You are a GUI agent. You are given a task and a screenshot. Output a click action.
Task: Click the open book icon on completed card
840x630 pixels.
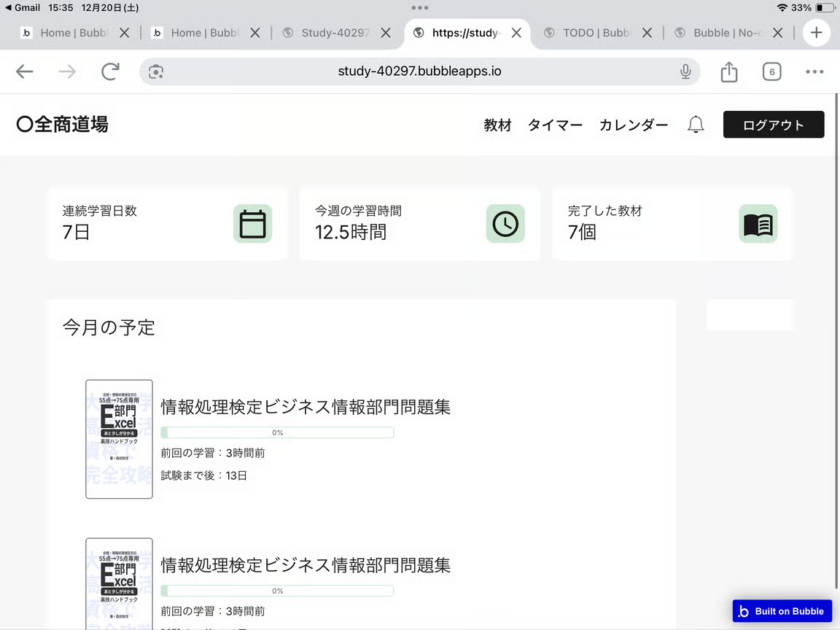(x=758, y=224)
